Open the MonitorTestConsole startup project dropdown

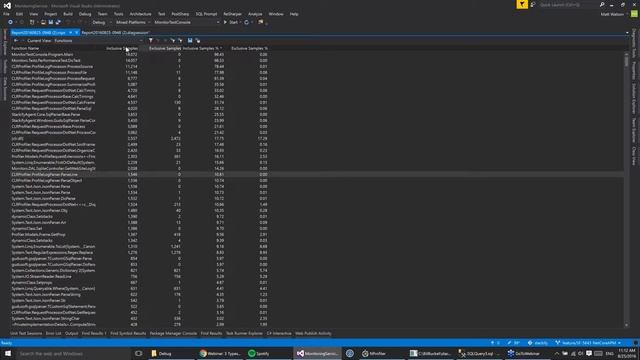pyautogui.click(x=187, y=22)
